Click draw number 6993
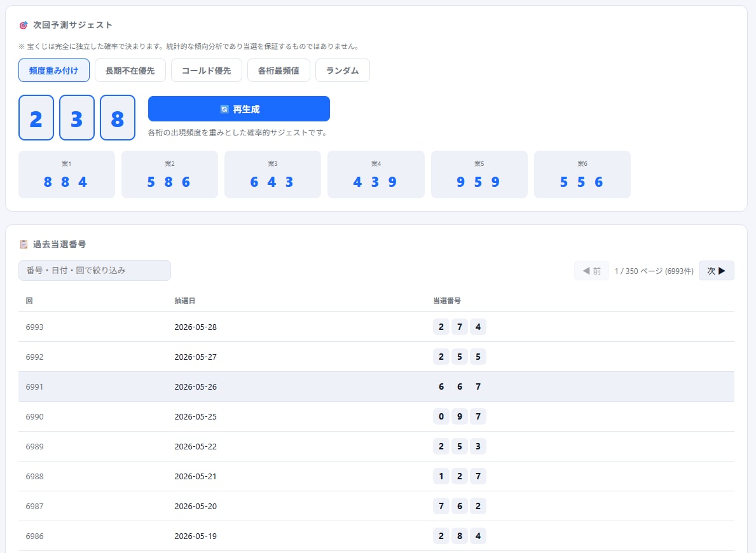Screen dimensions: 756x553 [35, 327]
